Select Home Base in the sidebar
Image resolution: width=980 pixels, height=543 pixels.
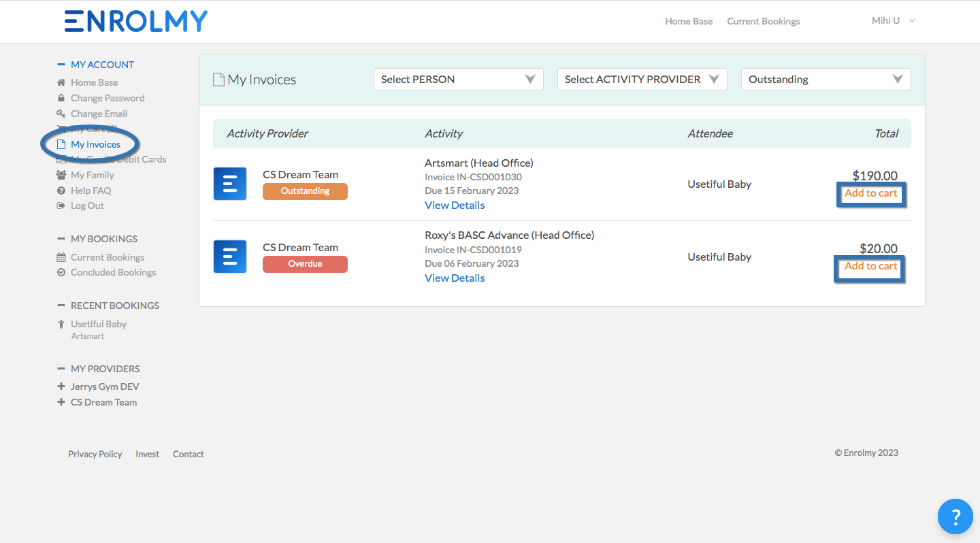point(94,82)
